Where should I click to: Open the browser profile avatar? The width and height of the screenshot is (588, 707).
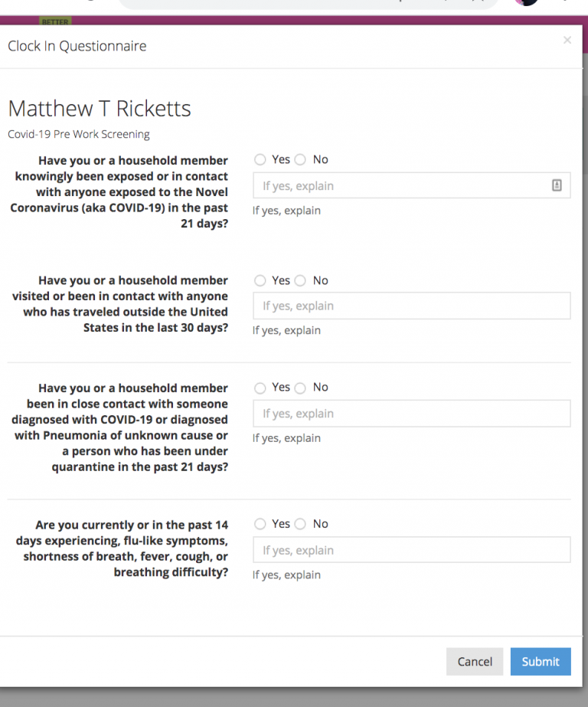coord(526,2)
